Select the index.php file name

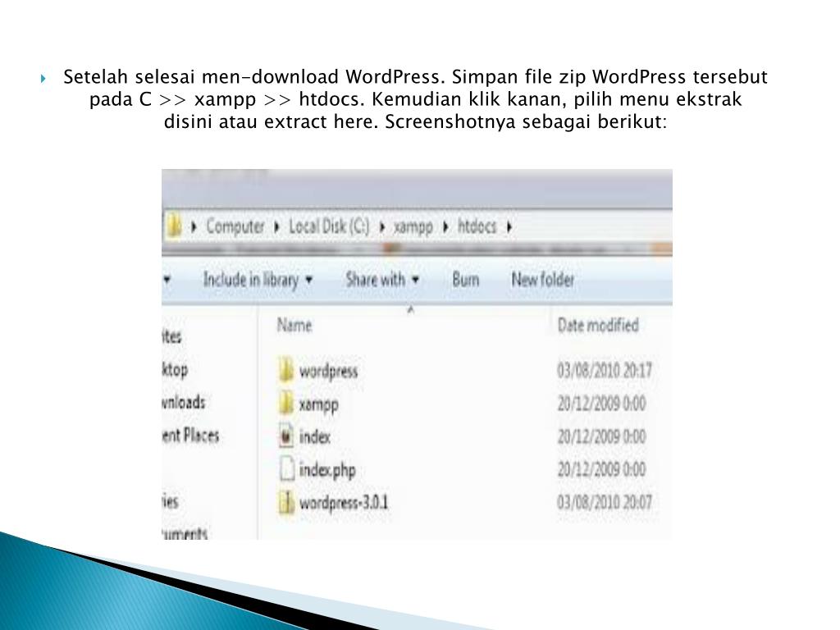tap(327, 470)
